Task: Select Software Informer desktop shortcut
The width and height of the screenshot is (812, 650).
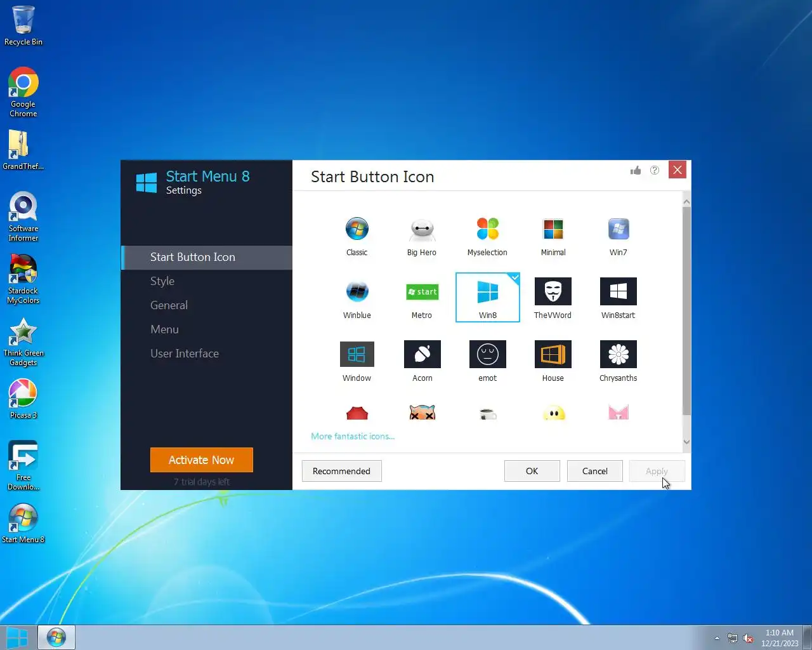Action: pyautogui.click(x=23, y=216)
